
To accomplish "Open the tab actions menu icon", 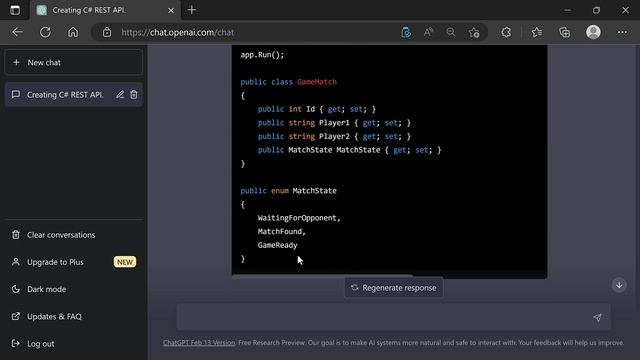I will 15,10.
